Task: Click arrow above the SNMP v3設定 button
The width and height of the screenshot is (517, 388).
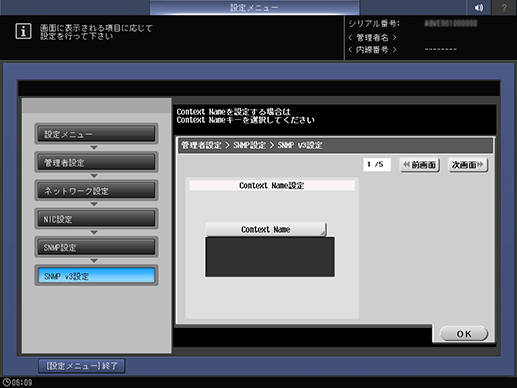Action: pyautogui.click(x=94, y=261)
